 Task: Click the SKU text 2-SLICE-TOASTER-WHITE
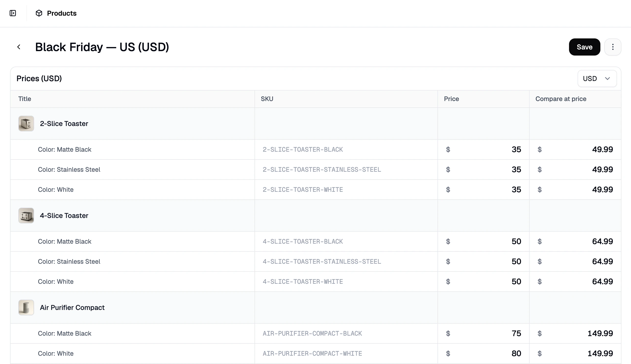pyautogui.click(x=303, y=190)
